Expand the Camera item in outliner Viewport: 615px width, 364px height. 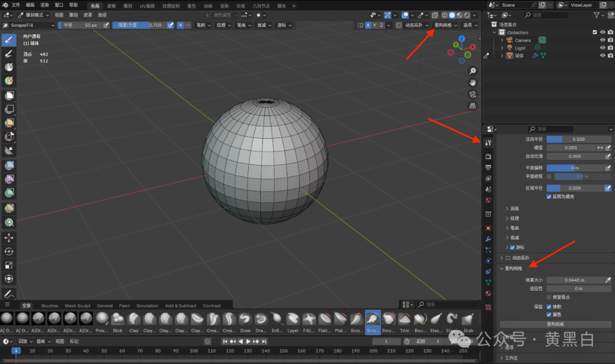(x=502, y=40)
